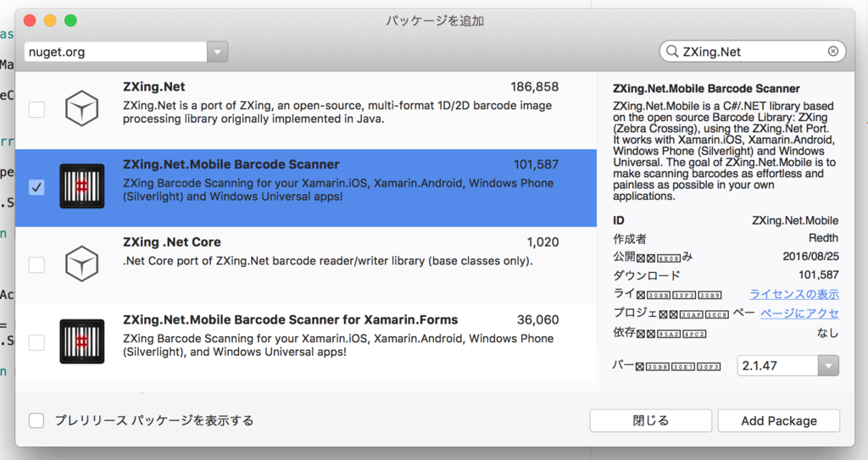This screenshot has height=460, width=868.
Task: Click the nuget.org source text field
Action: tap(115, 52)
